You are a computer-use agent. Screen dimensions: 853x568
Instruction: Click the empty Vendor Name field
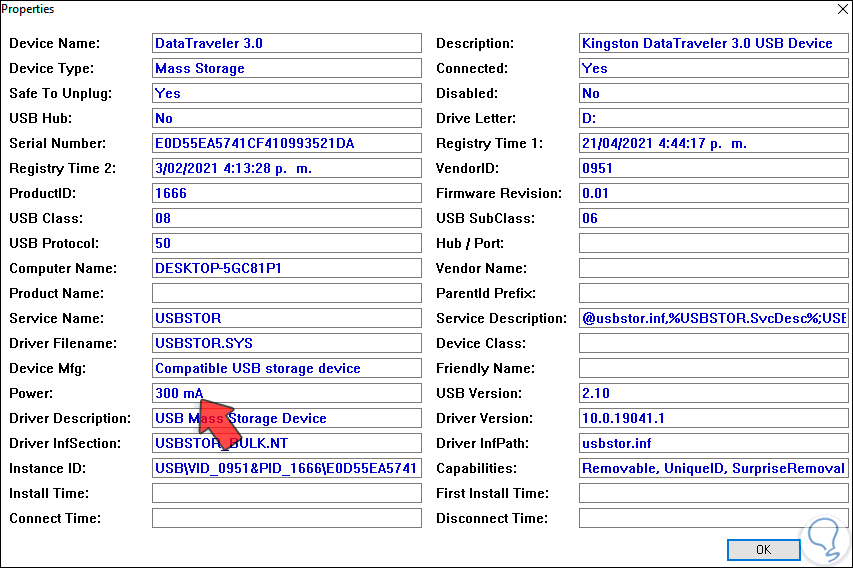click(714, 268)
